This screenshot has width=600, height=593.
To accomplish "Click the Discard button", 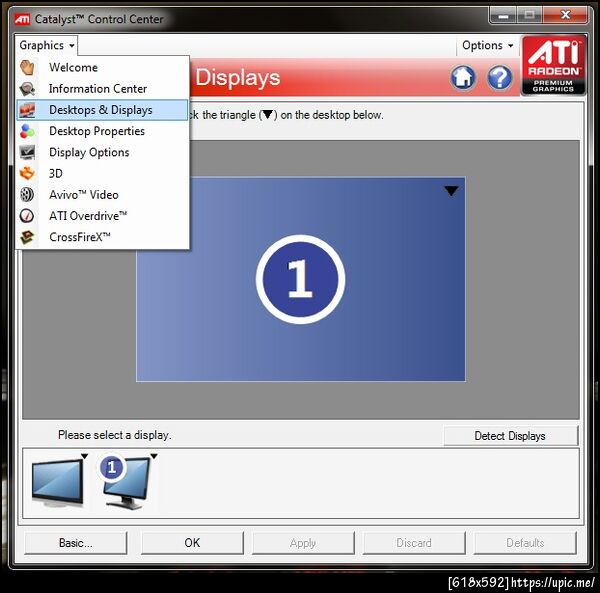I will click(414, 543).
